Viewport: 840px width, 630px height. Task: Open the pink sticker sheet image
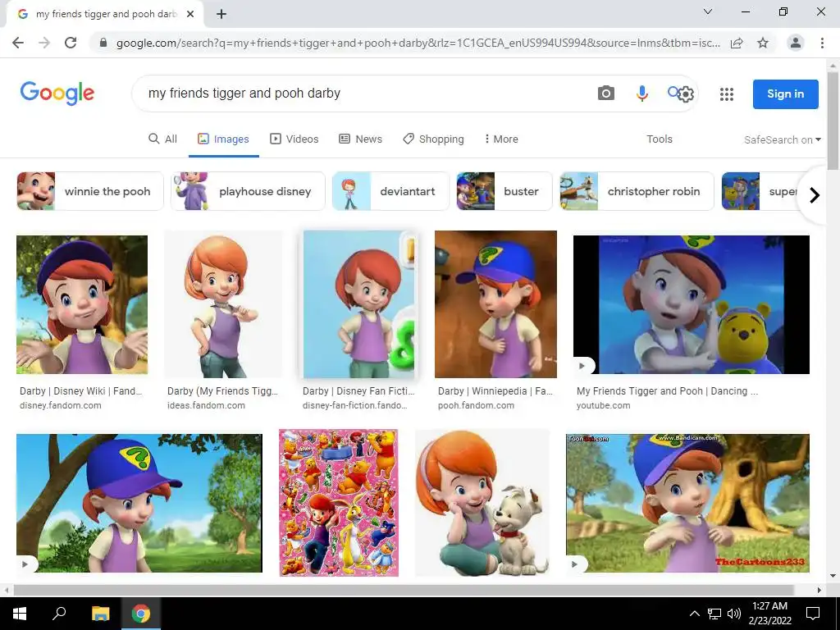coord(339,503)
